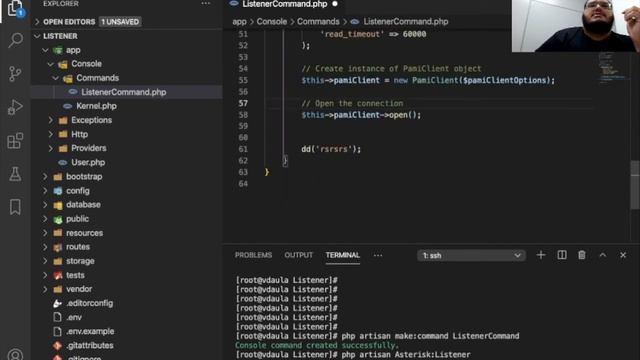This screenshot has height=360, width=640.
Task: Click the code minimap preview
Action: pyautogui.click(x=611, y=67)
